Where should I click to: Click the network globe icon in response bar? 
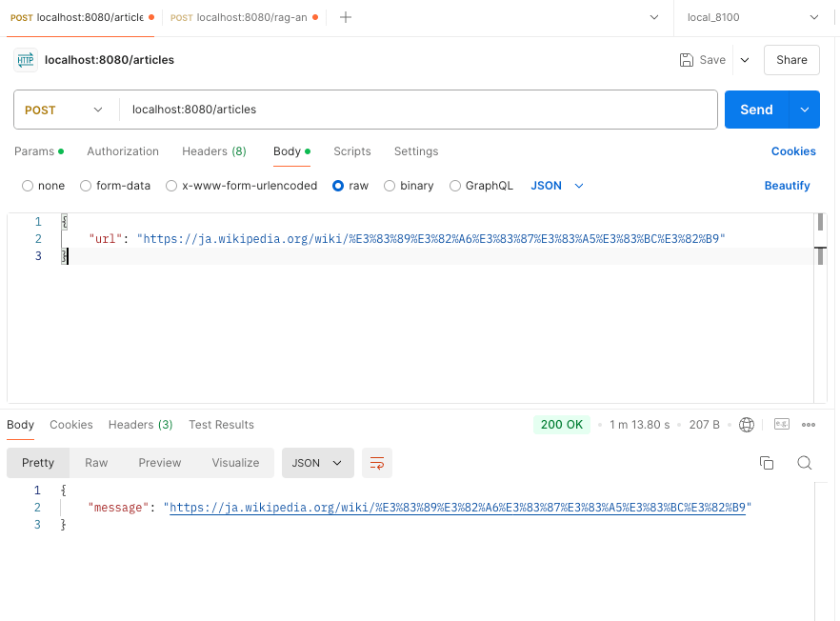(x=747, y=425)
